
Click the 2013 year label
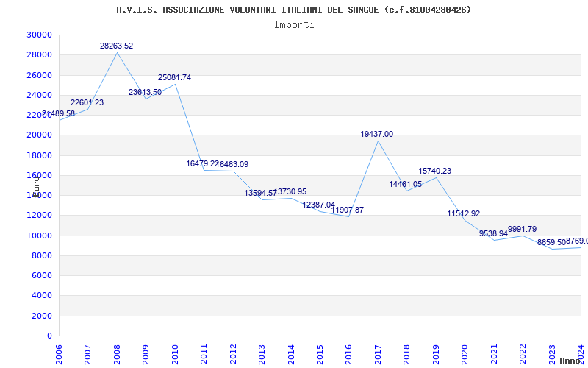pos(262,354)
